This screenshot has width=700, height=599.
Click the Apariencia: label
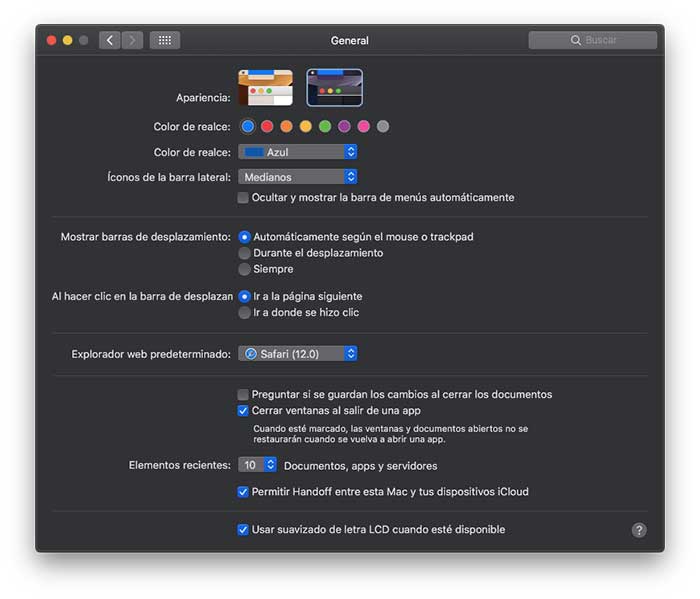click(x=204, y=98)
